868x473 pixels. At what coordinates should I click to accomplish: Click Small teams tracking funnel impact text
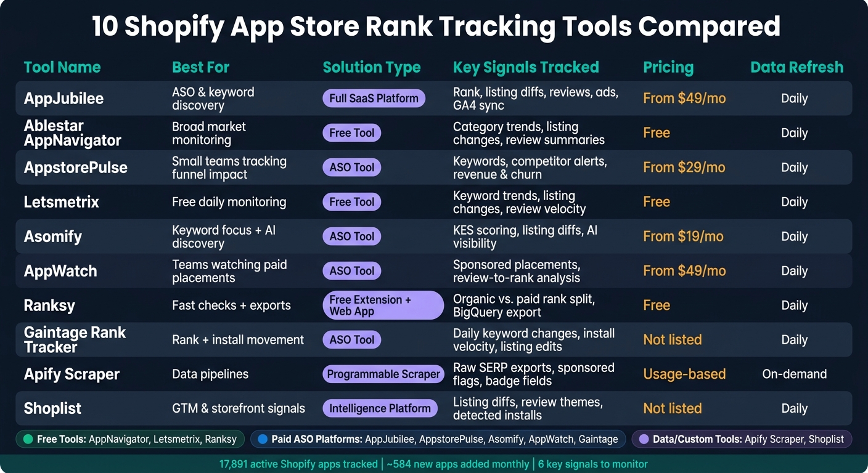tap(229, 168)
